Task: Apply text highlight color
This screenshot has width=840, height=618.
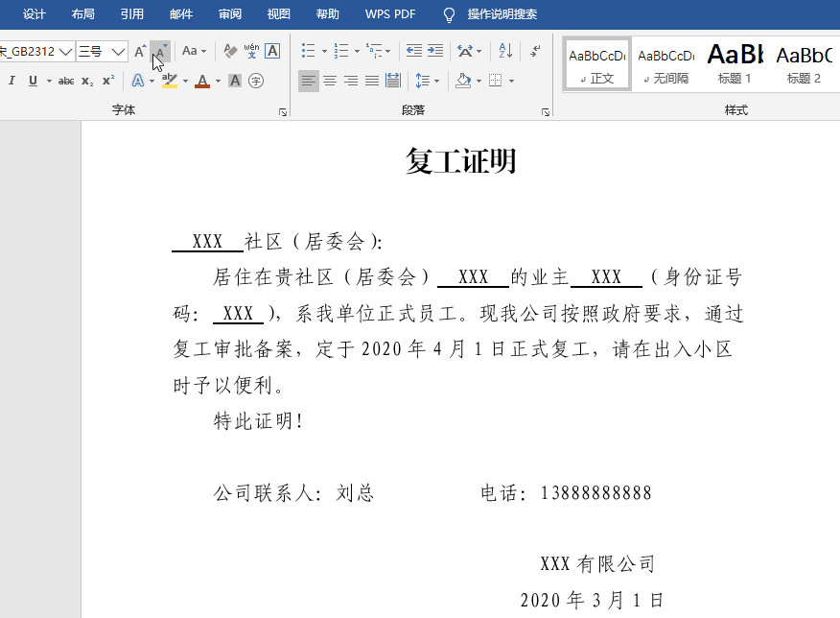Action: click(x=170, y=81)
